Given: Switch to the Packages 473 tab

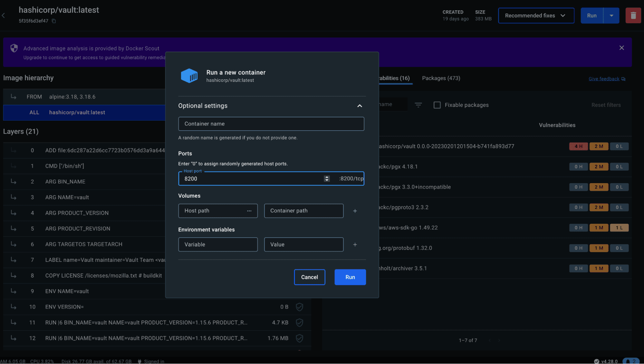Looking at the screenshot, I should click(x=441, y=78).
